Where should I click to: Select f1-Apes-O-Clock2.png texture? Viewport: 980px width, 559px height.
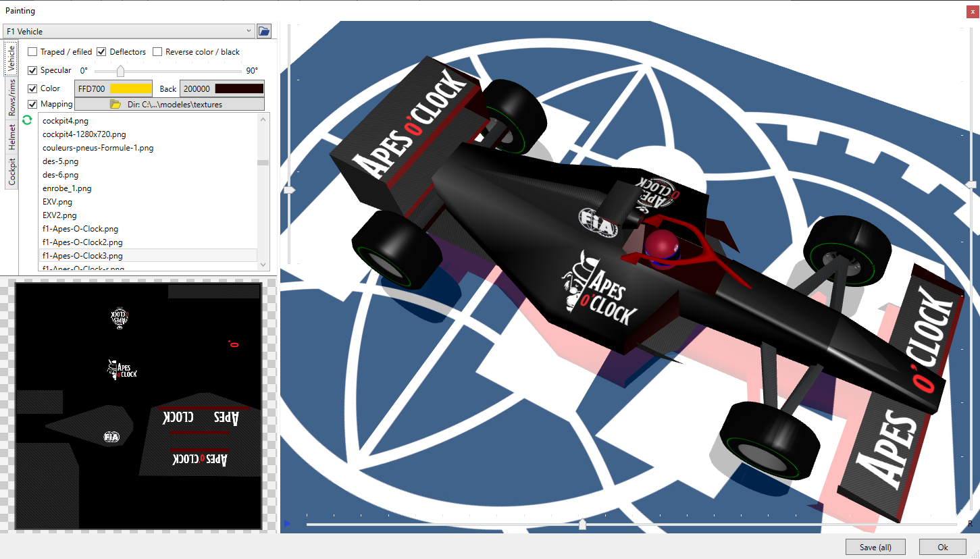point(148,242)
